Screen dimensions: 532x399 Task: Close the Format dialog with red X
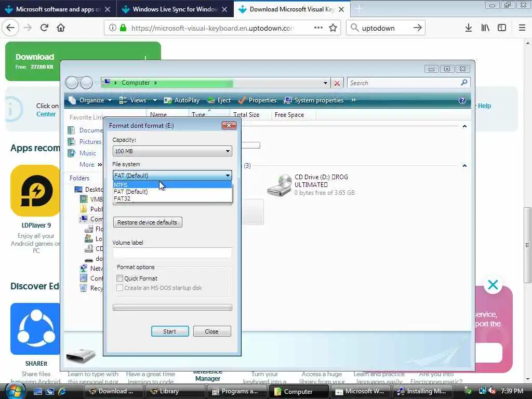(229, 126)
